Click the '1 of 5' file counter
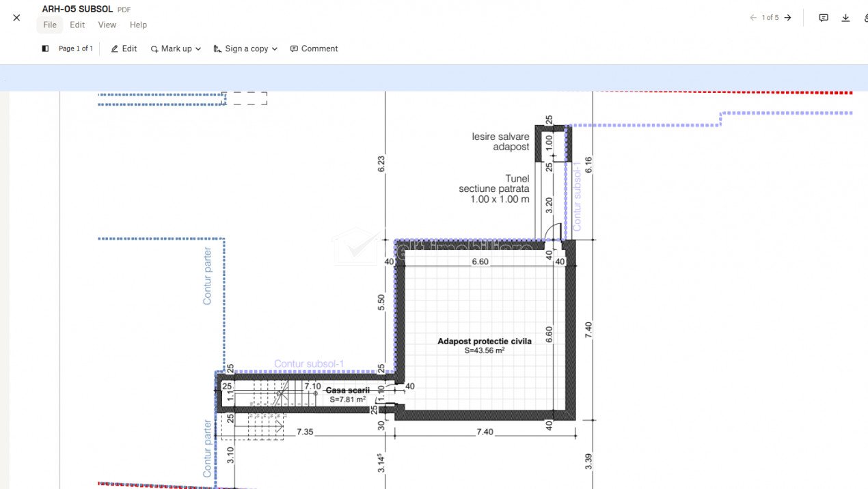Screen dimensions: 868x489 [770, 18]
